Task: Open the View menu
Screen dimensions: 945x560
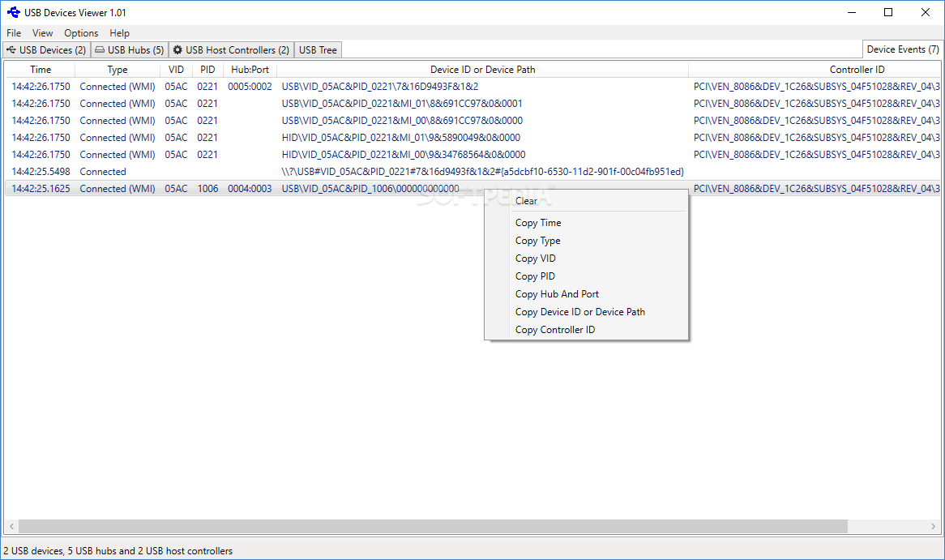Action: pos(41,32)
